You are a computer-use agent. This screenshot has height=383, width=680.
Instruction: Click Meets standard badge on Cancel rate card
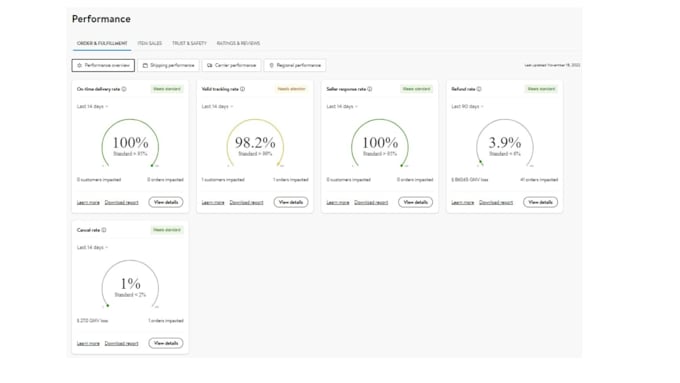167,230
